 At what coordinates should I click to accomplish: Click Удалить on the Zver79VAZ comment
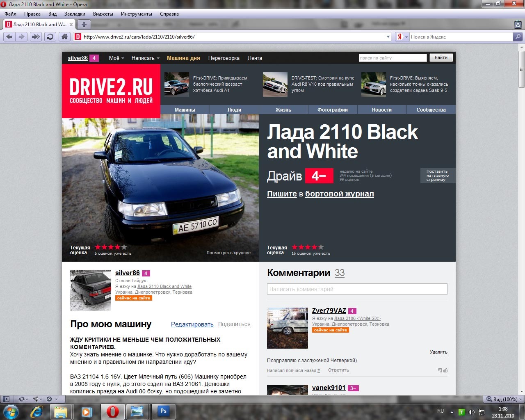point(438,352)
